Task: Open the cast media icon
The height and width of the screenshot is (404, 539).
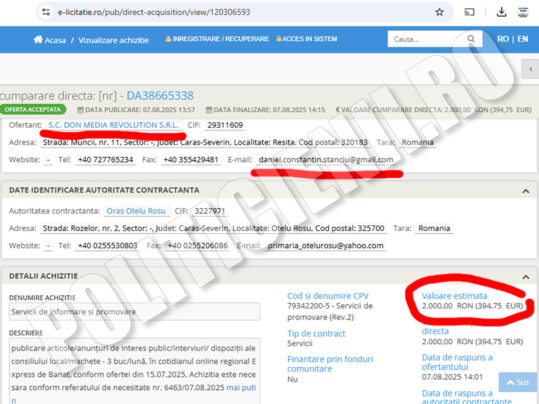Action: [469, 12]
